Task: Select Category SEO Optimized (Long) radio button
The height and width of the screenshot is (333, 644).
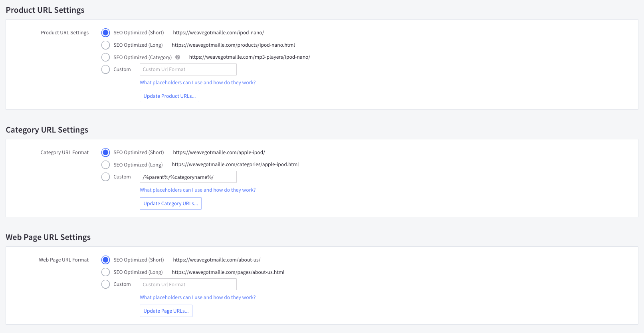Action: click(105, 165)
